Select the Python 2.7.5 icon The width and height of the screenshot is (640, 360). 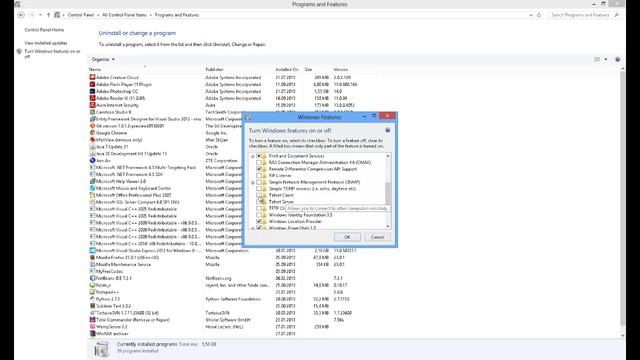point(92,299)
